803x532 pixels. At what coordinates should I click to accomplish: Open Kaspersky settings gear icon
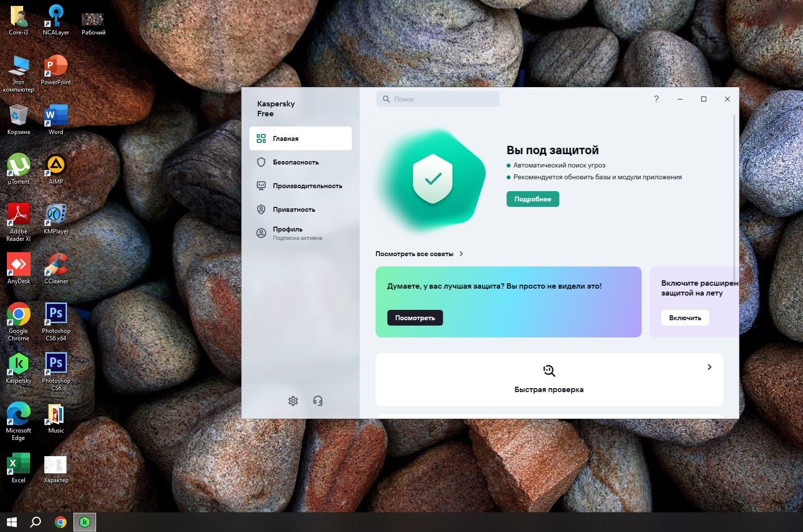293,401
